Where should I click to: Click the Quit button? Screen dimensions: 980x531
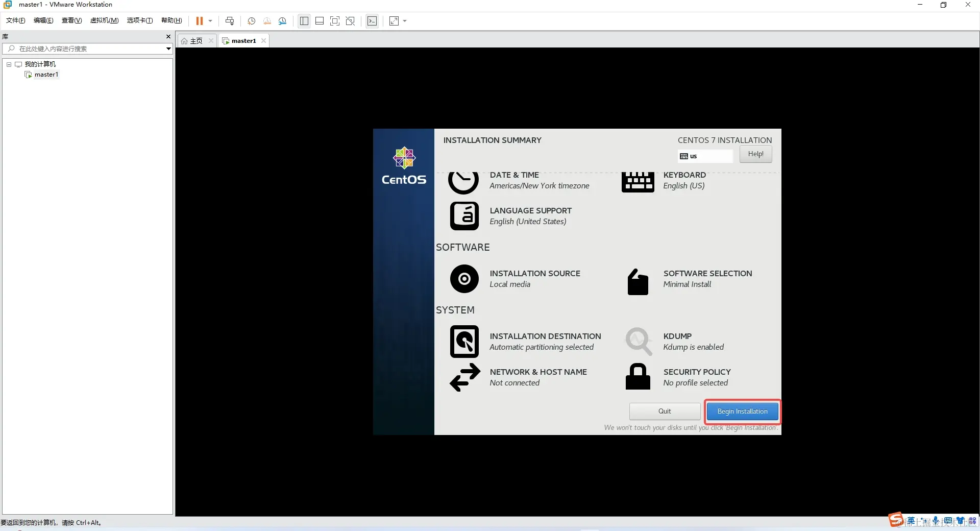(665, 412)
